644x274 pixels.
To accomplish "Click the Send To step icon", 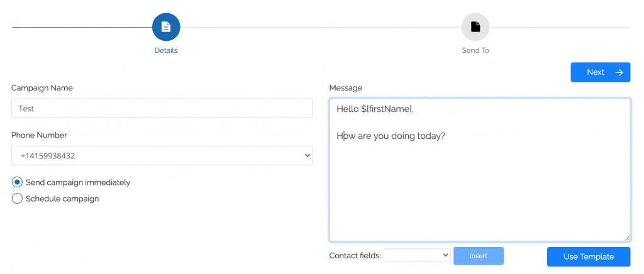I will pos(475,27).
